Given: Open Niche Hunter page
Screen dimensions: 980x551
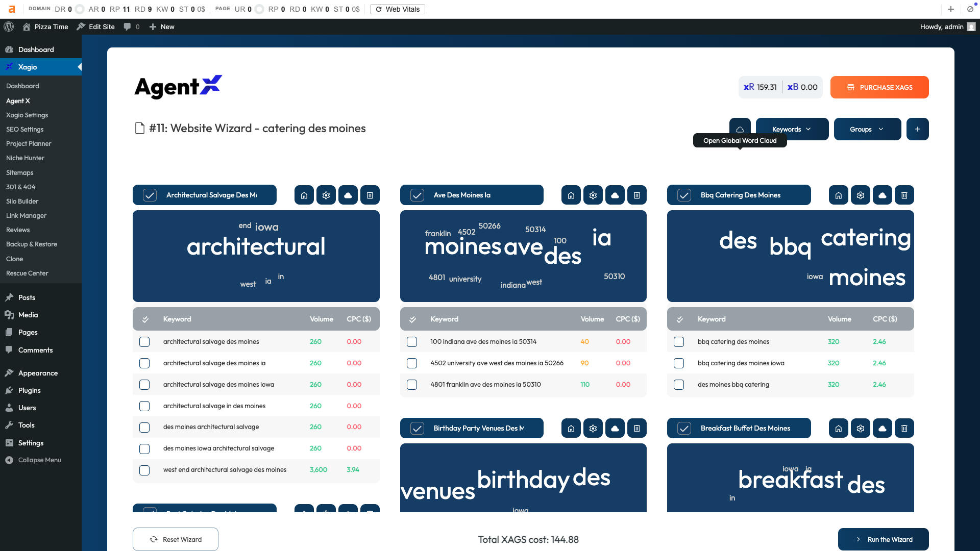Looking at the screenshot, I should [x=25, y=158].
